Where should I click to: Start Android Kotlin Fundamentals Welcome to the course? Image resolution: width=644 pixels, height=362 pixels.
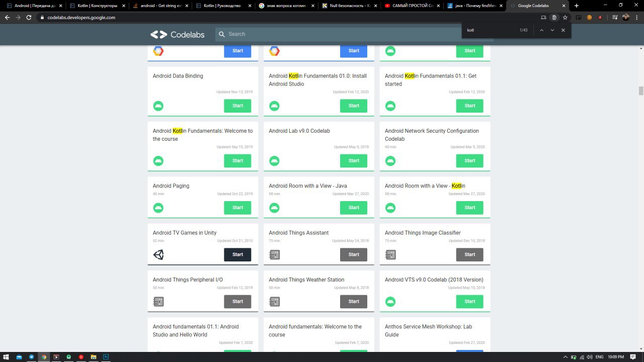click(237, 161)
